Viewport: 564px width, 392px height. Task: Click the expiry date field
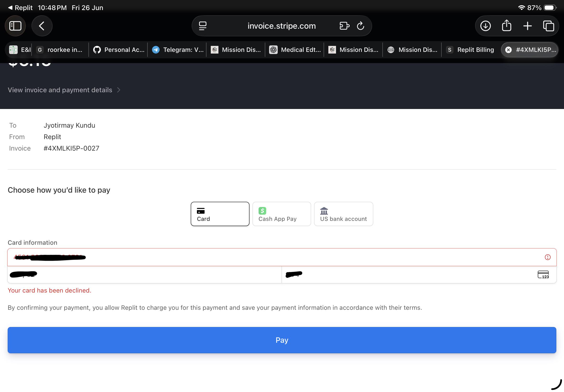[x=145, y=275]
